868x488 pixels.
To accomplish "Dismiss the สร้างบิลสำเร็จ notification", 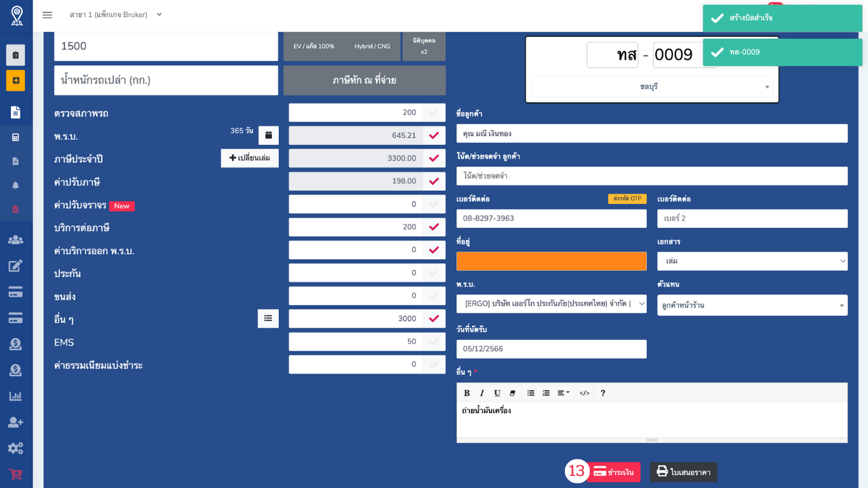I will (x=782, y=18).
